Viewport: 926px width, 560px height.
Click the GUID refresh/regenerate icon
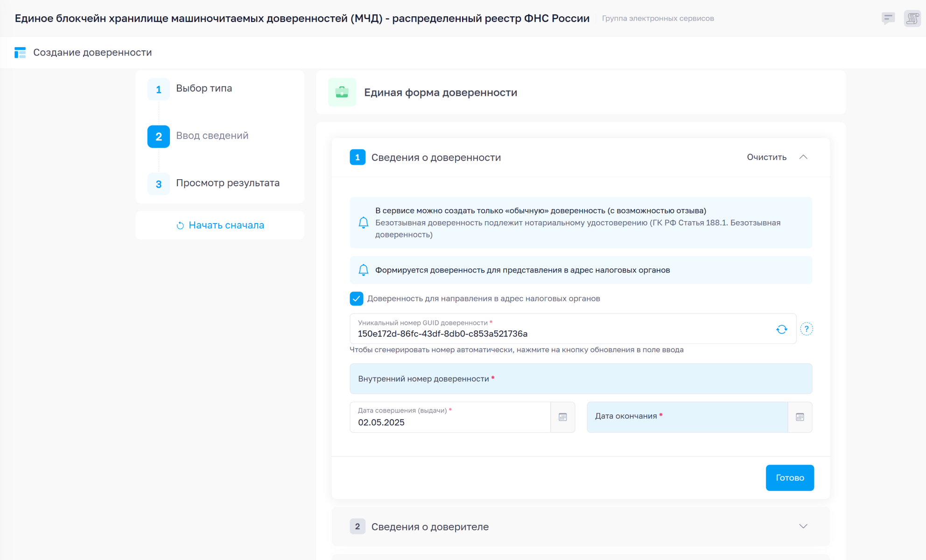click(782, 329)
